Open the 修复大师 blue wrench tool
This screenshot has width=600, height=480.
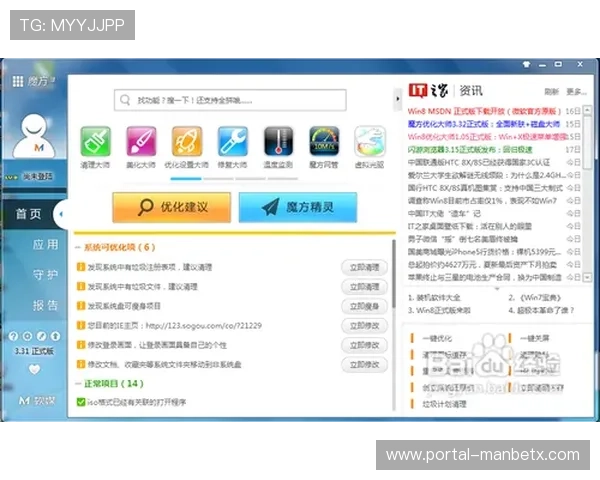[x=232, y=141]
